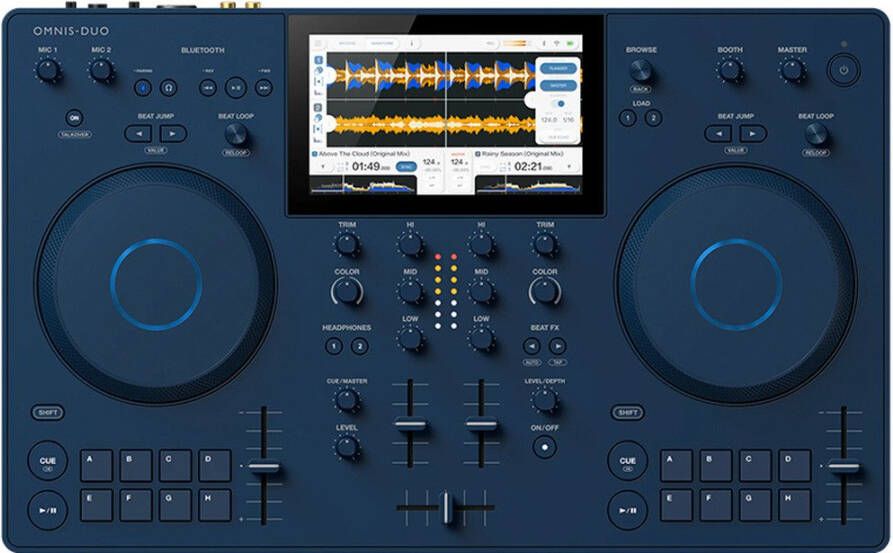Click the left channel HI EQ knob
The image size is (893, 553).
point(410,245)
